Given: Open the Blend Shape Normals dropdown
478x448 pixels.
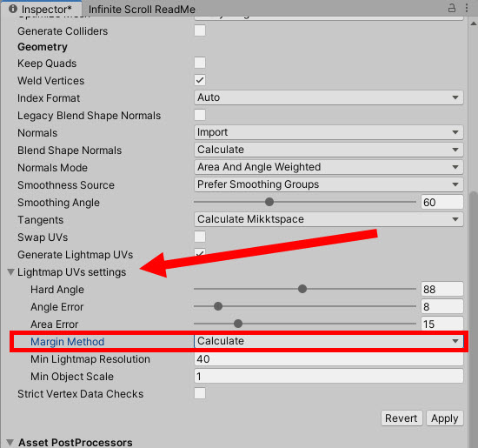Looking at the screenshot, I should point(329,150).
